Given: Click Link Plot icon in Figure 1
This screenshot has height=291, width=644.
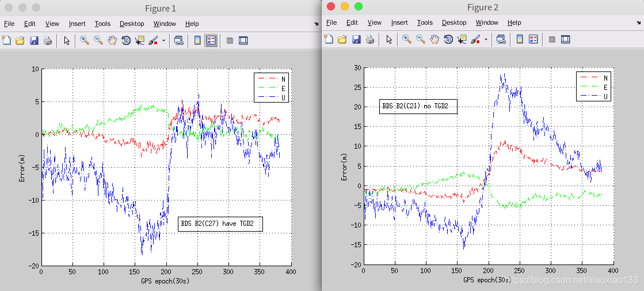Looking at the screenshot, I should coord(178,40).
